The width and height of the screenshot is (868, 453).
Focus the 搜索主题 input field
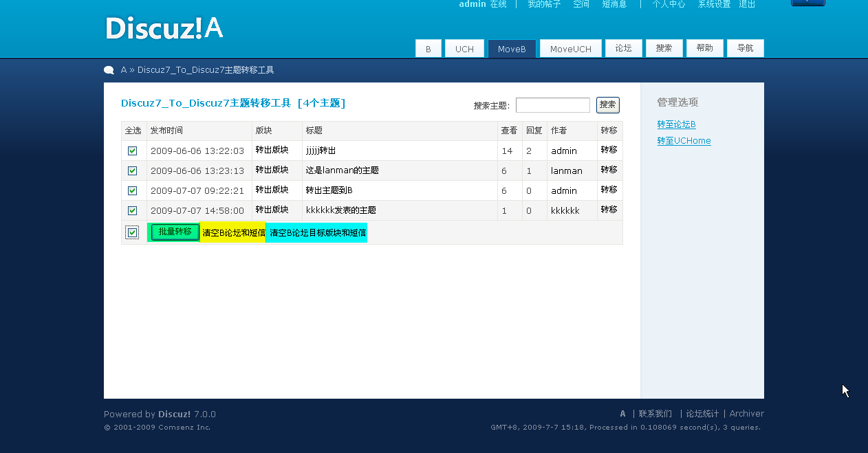coord(553,105)
